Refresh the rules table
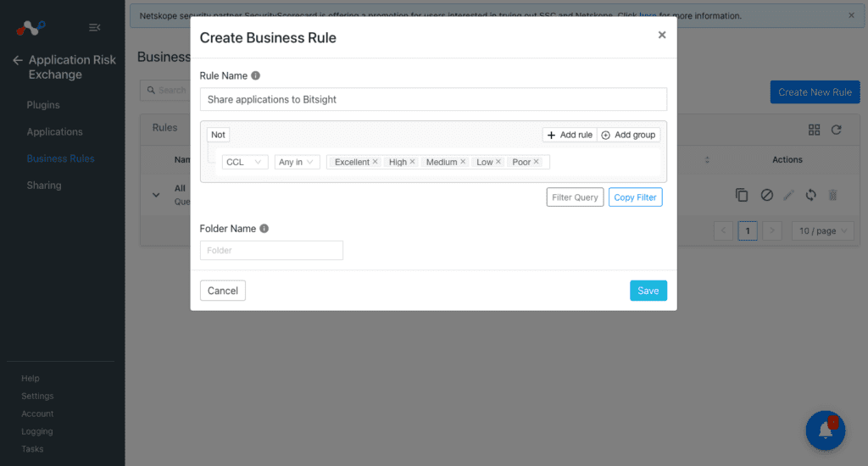Screen dimensions: 868x466 click(x=837, y=130)
